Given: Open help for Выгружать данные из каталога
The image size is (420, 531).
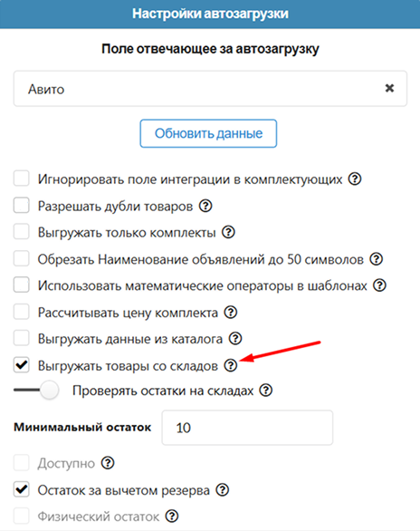Looking at the screenshot, I should pyautogui.click(x=235, y=339).
